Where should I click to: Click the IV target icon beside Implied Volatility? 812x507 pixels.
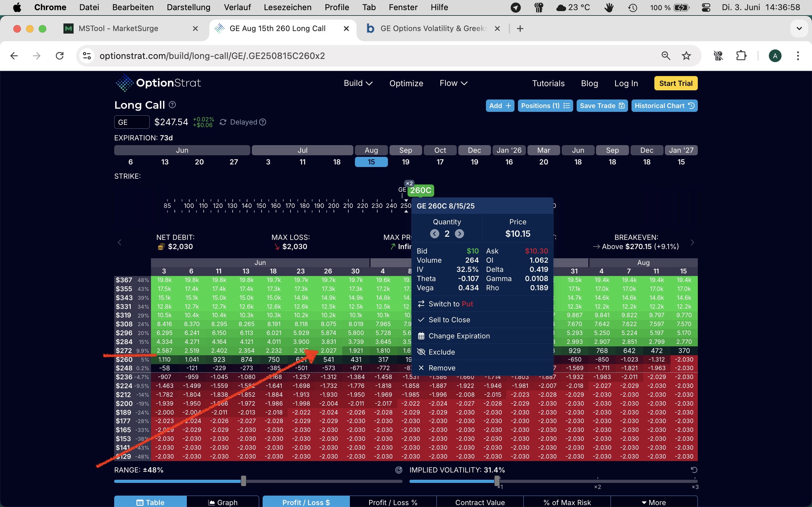(x=399, y=470)
